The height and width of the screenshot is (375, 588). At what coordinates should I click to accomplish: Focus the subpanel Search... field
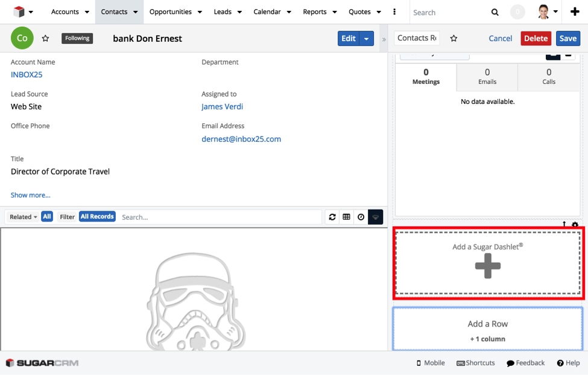coord(220,217)
